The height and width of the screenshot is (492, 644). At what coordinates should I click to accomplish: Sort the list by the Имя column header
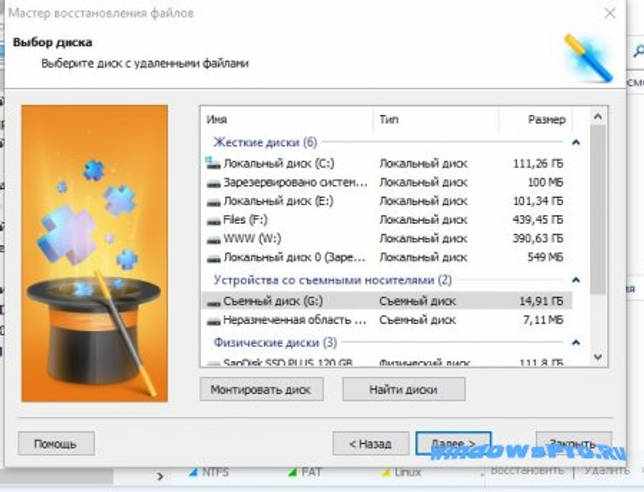(x=288, y=120)
